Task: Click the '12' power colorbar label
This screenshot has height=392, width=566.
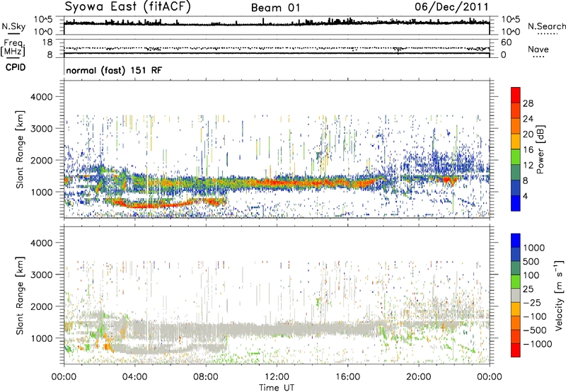Action: coord(528,166)
